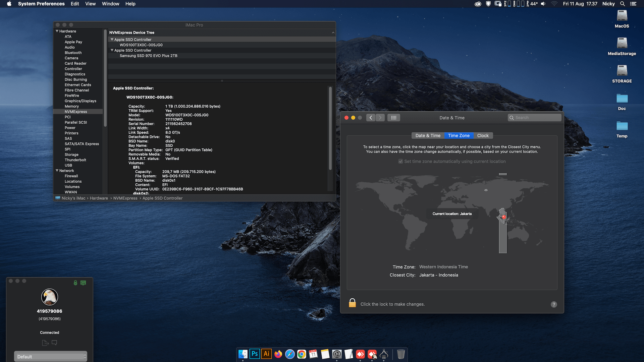This screenshot has width=644, height=362.
Task: Click the green remote screen icon
Action: click(x=83, y=283)
